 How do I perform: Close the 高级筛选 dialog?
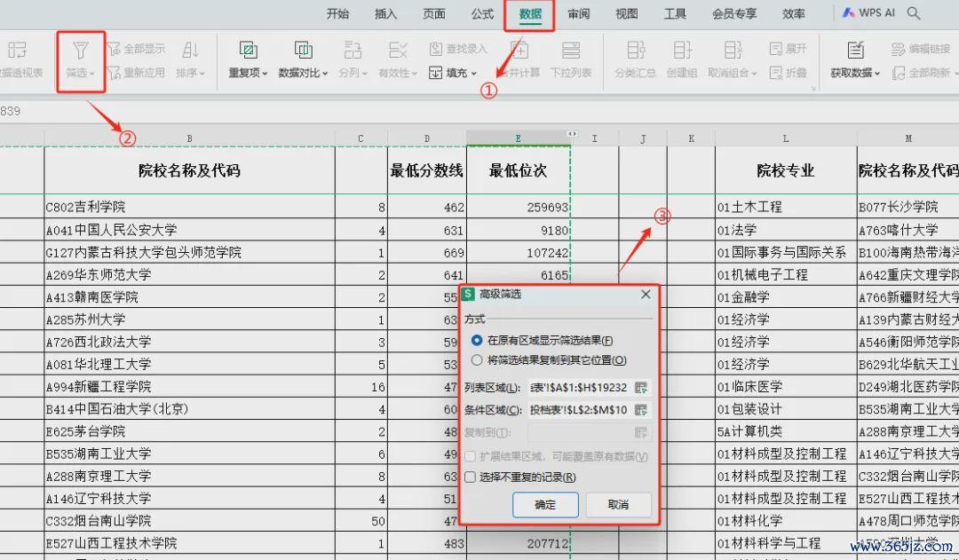(x=646, y=295)
